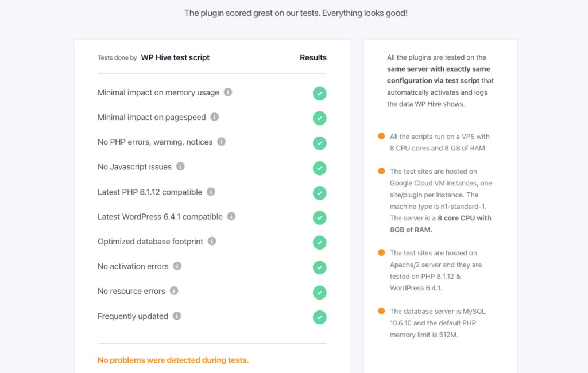This screenshot has width=588, height=373.
Task: Open info for Latest WordPress 6.4.1 compatible
Action: 231,217
